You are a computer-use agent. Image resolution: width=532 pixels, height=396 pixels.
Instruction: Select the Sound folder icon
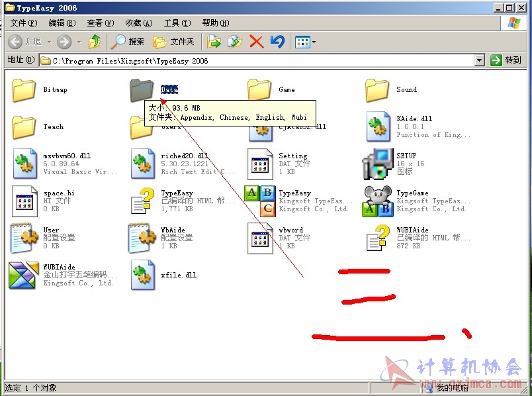pyautogui.click(x=377, y=90)
